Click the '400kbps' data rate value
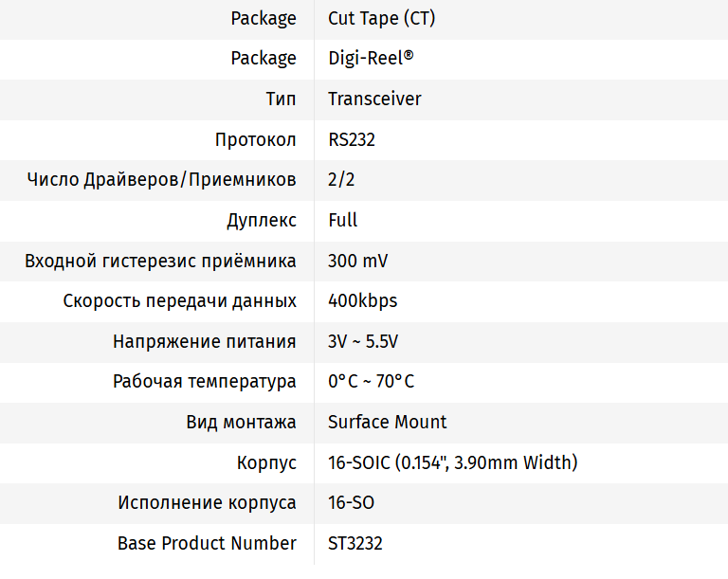 pos(362,301)
